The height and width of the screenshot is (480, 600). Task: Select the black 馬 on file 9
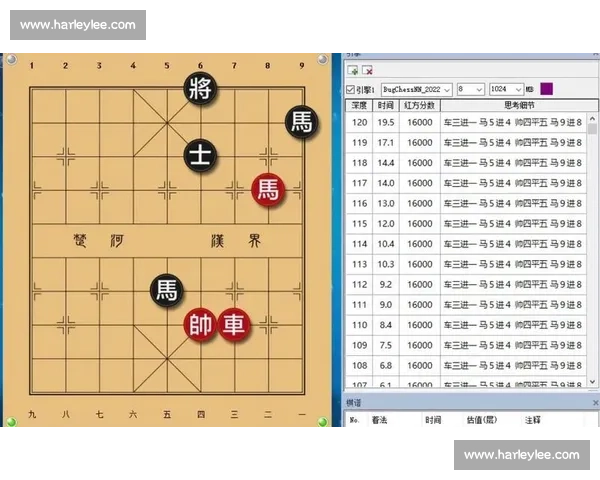tap(302, 122)
